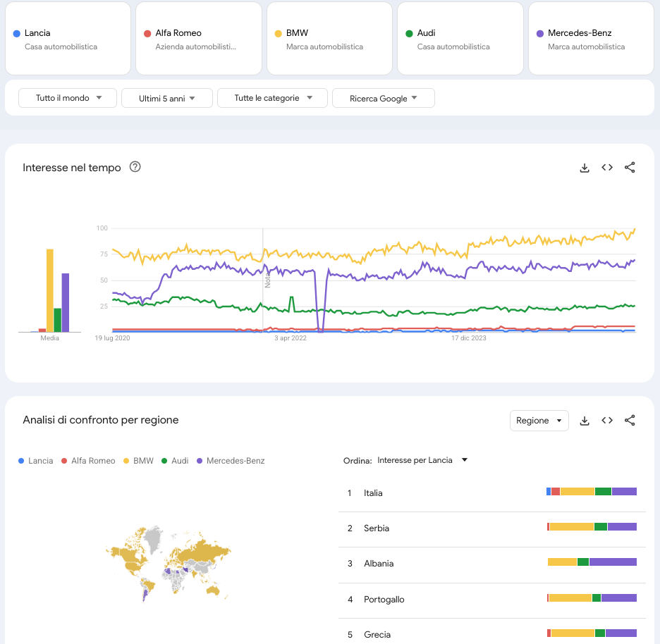Open the Interesse per Lancia sort dropdown
This screenshot has width=660, height=644.
[422, 460]
